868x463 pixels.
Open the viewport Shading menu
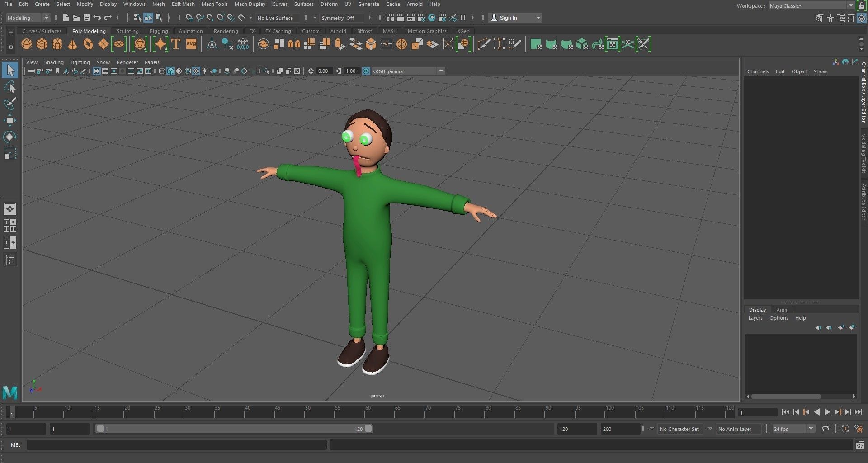[54, 62]
